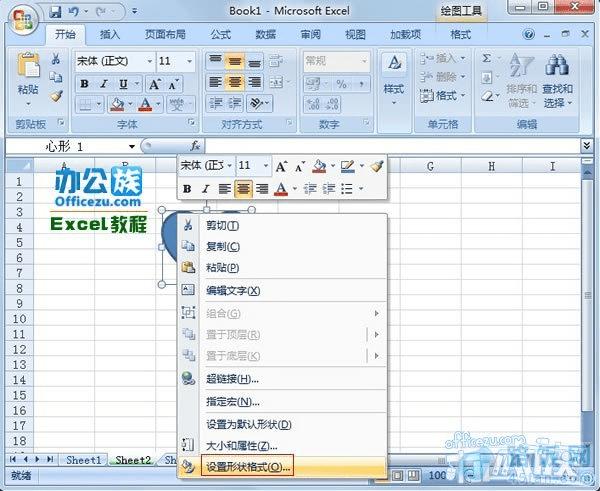This screenshot has width=600, height=491.
Task: Open the cell Format (格式) dropdown in ribbon
Action: pos(442,95)
